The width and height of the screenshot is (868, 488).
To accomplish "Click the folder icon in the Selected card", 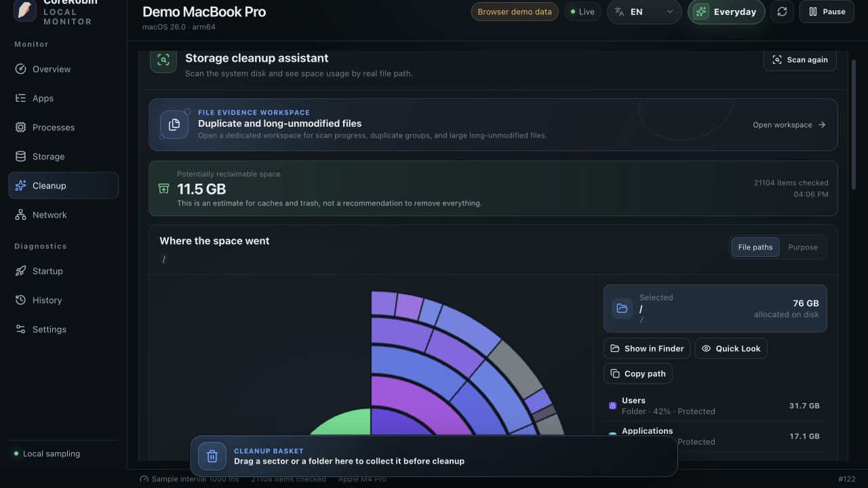I will 622,308.
